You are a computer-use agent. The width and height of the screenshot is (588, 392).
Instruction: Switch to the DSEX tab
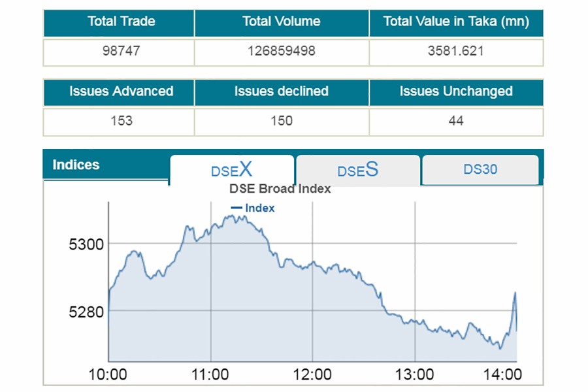tap(231, 171)
